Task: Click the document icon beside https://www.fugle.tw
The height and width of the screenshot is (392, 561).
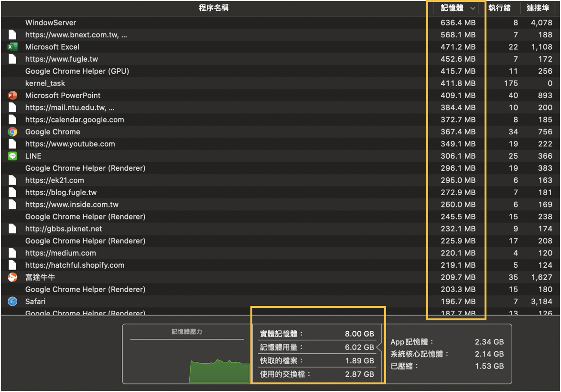Action: [x=12, y=59]
